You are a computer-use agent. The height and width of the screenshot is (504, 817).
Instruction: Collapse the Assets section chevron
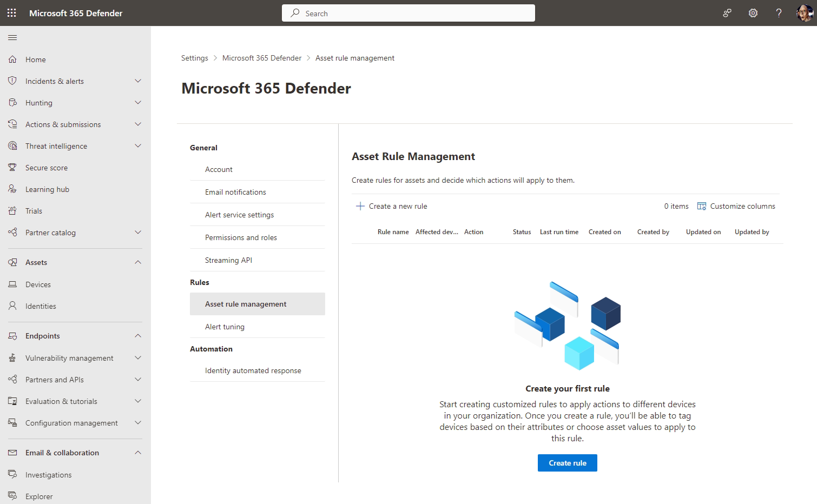(138, 262)
